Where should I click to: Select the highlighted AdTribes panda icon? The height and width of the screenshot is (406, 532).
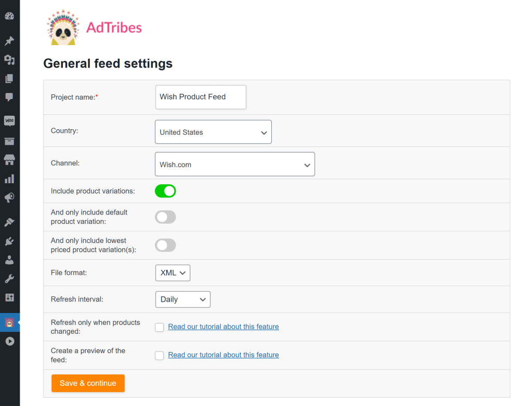point(10,321)
